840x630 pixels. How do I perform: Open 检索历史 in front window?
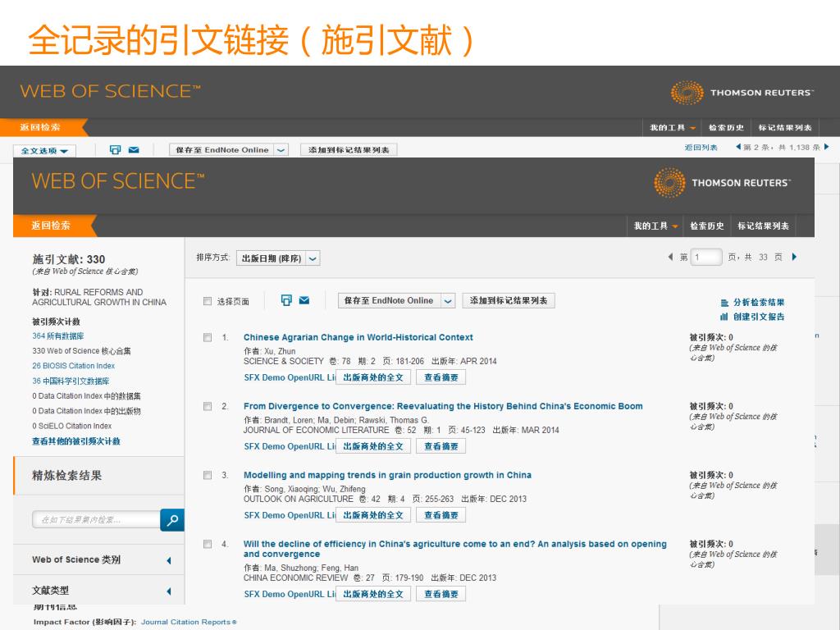(x=706, y=226)
